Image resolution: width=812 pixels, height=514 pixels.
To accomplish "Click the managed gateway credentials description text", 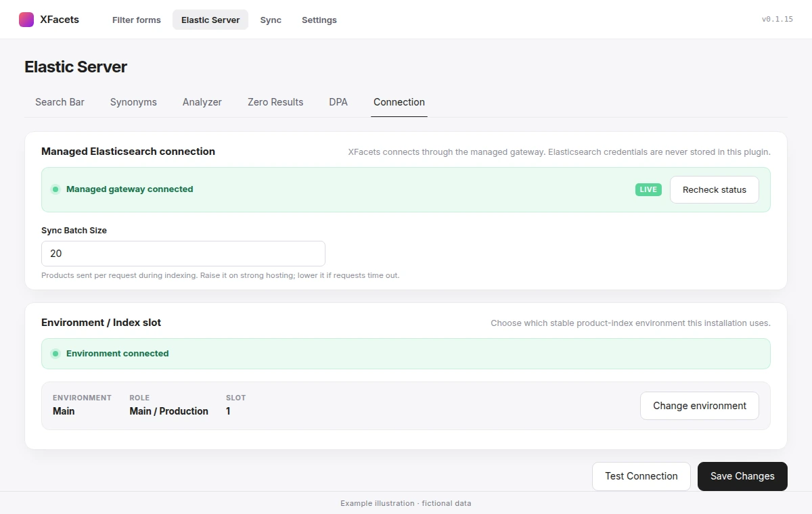I will click(560, 152).
